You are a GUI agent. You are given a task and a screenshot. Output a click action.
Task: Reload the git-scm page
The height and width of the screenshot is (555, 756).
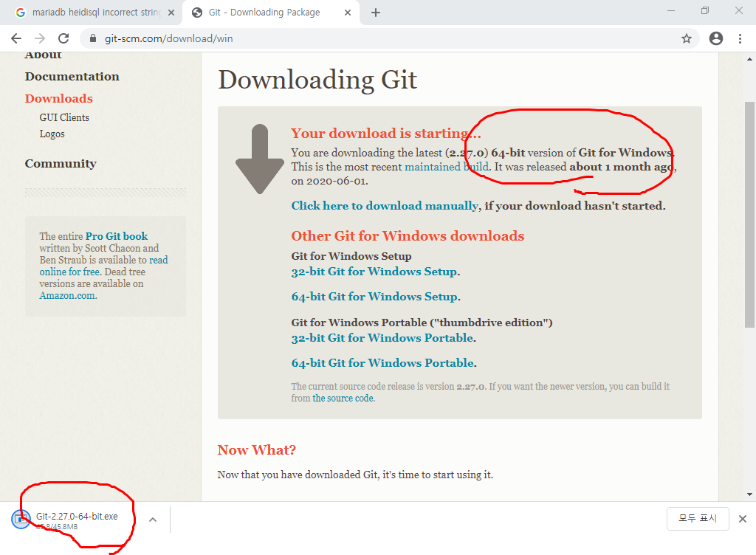click(x=63, y=38)
